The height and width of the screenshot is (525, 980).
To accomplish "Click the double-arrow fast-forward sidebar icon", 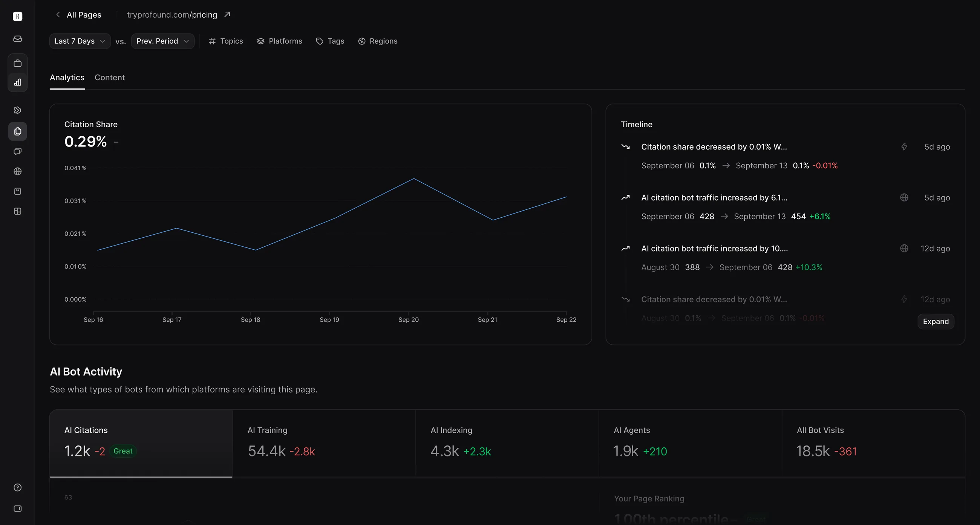I will tap(17, 110).
